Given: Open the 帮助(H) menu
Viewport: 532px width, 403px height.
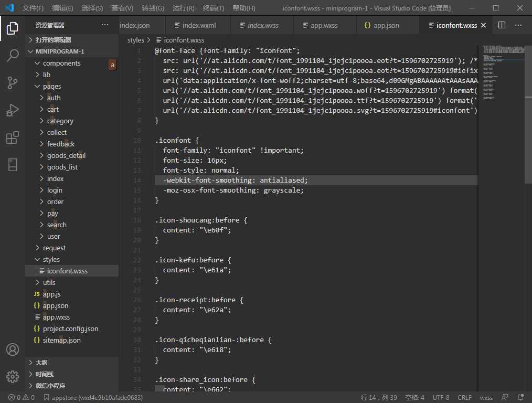Looking at the screenshot, I should (244, 8).
